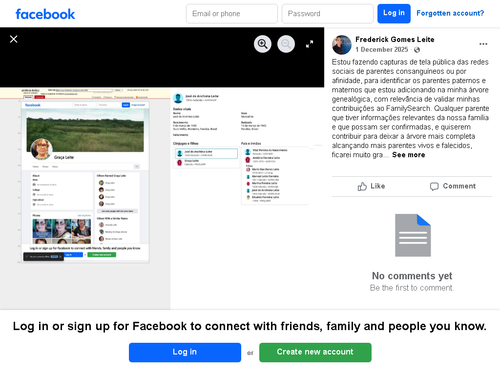
Task: Open Frederick Gomes Leite's profile picture
Action: pos(342,45)
